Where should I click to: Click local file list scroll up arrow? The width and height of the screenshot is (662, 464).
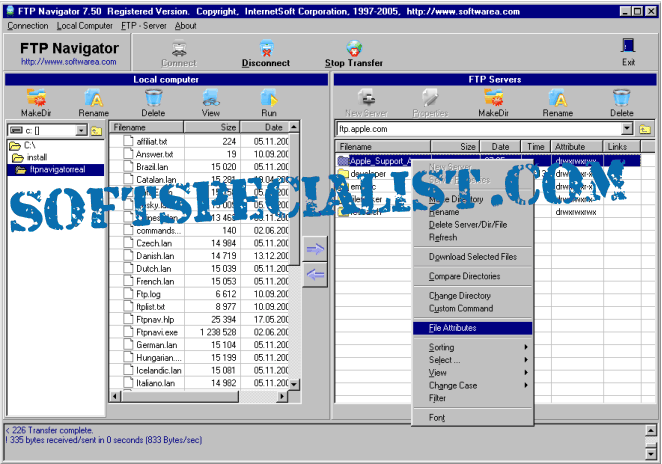294,127
